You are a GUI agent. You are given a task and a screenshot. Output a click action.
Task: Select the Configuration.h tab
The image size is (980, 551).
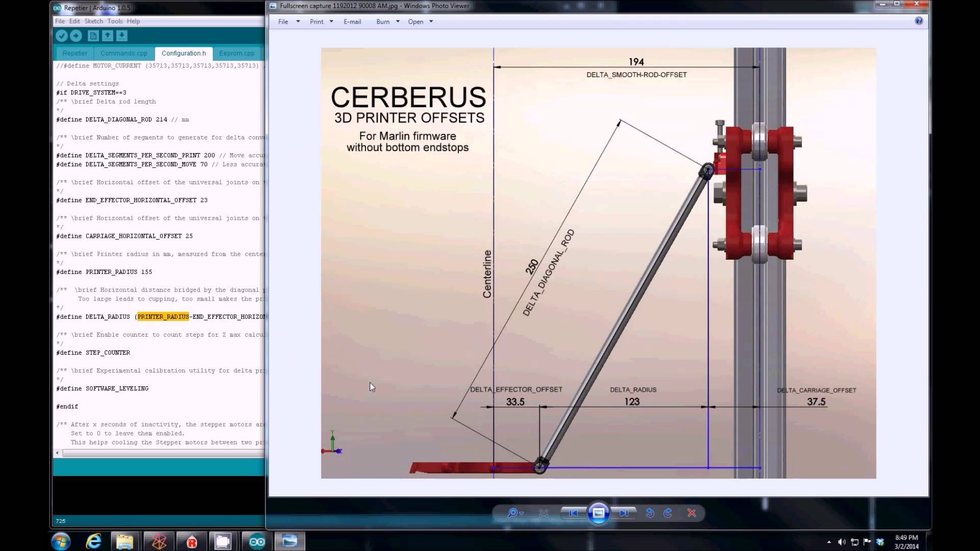tap(184, 53)
